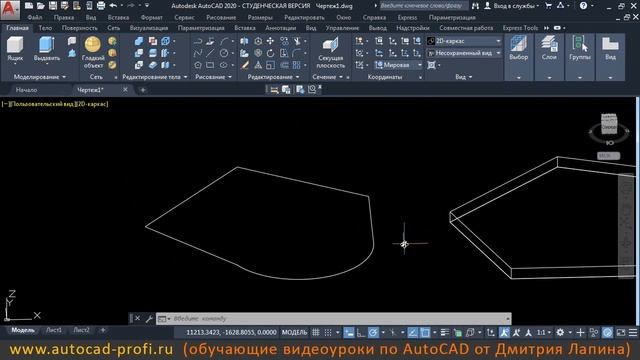The width and height of the screenshot is (640, 360).
Task: Expand the Редактирование panel
Action: [x=273, y=77]
